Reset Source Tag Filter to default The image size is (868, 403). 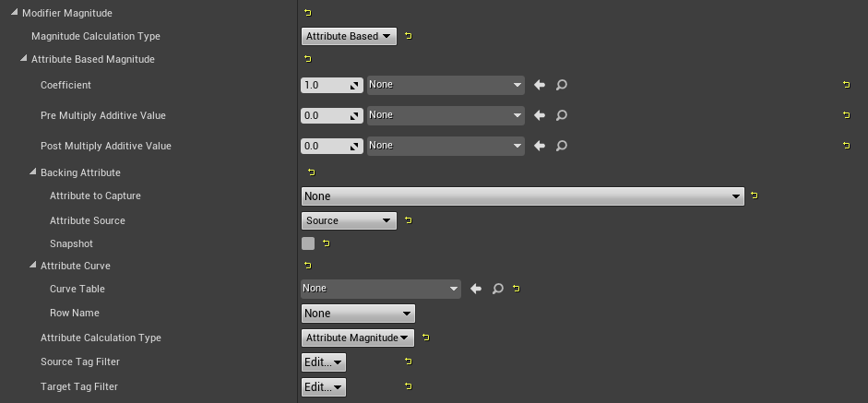coord(408,362)
